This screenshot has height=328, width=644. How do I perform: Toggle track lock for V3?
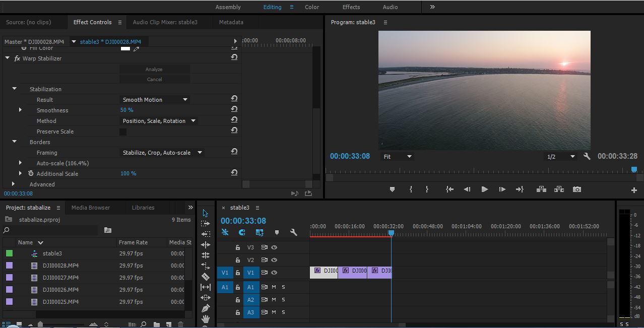pyautogui.click(x=238, y=247)
